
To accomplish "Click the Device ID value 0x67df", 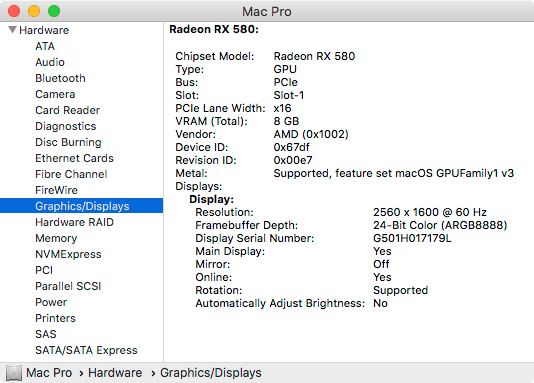I will coord(292,147).
